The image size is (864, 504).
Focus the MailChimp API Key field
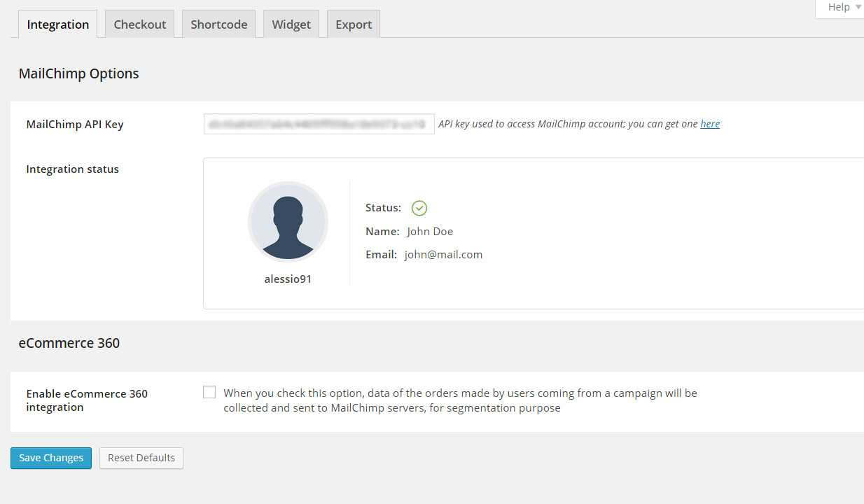(319, 124)
